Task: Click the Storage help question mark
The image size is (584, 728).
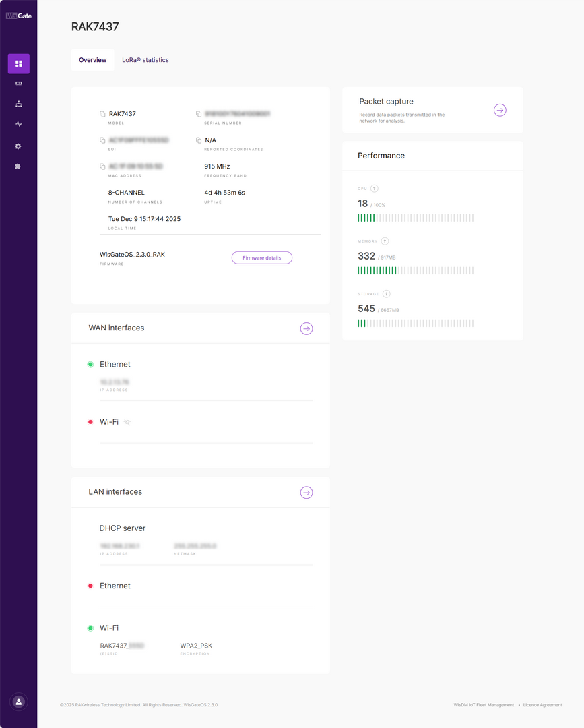Action: tap(386, 294)
